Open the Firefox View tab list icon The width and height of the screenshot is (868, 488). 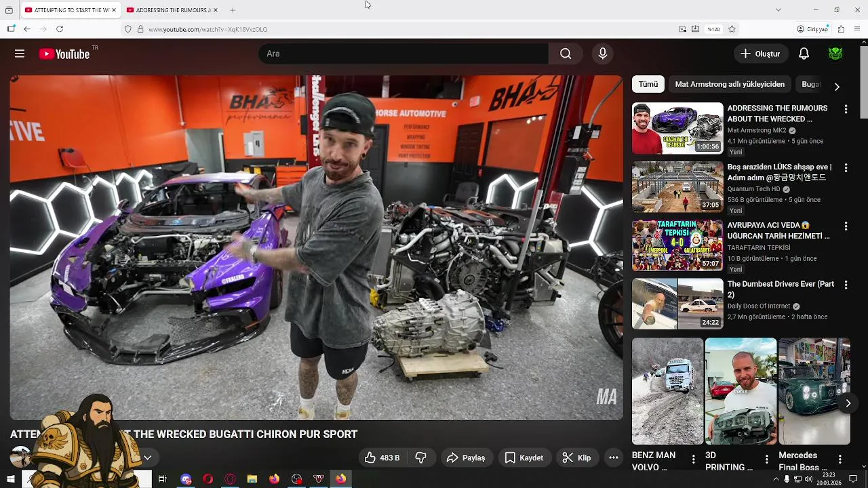pyautogui.click(x=9, y=10)
